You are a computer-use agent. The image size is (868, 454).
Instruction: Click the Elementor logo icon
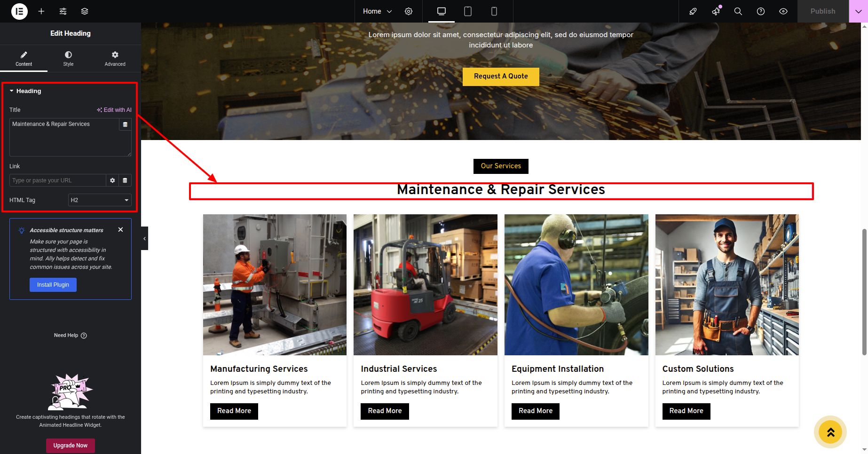click(19, 11)
